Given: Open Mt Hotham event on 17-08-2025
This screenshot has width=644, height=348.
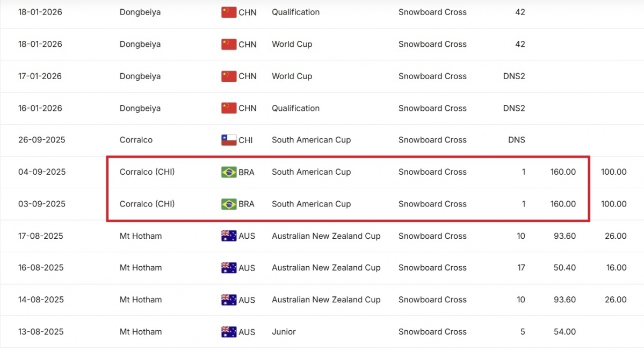Looking at the screenshot, I should 140,236.
